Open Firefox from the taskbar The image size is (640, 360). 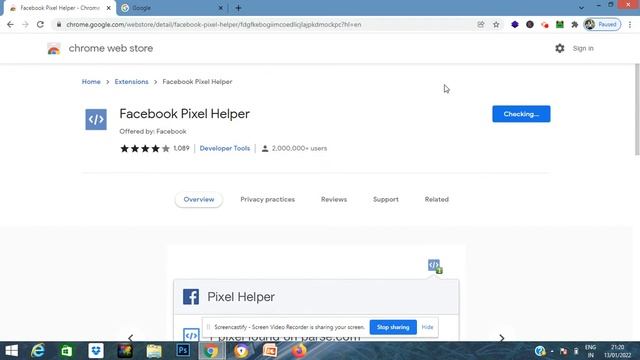[x=299, y=351]
